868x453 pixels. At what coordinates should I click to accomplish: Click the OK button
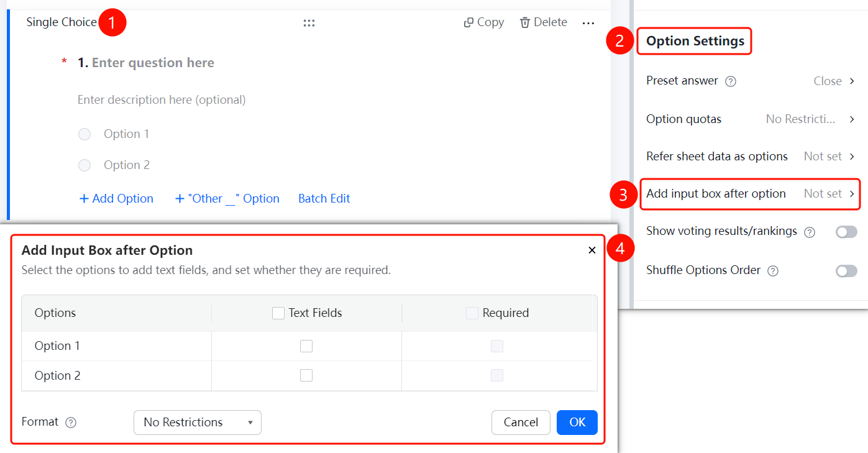577,423
